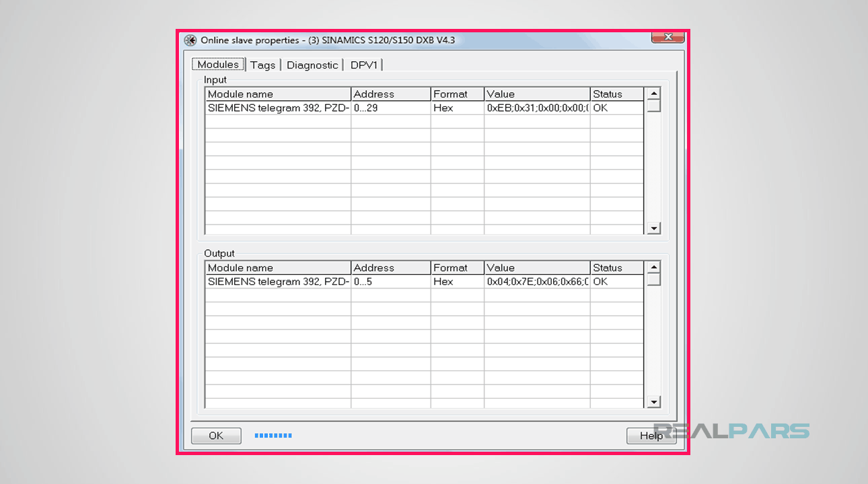Switch to the Modules tab
Viewport: 868px width, 484px height.
tap(218, 65)
